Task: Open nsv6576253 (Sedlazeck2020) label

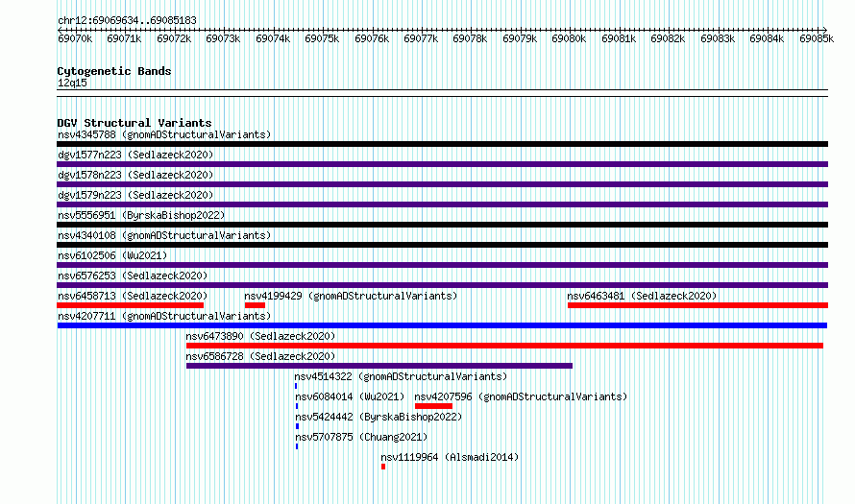Action: 133,276
